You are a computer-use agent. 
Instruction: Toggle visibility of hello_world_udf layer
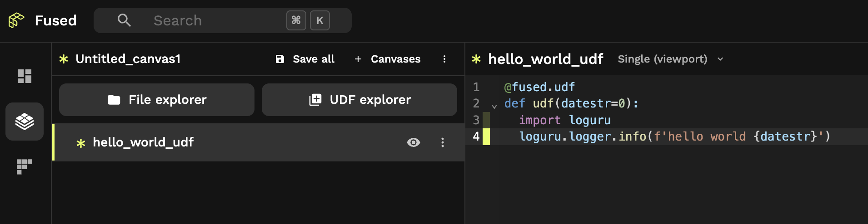click(x=414, y=142)
